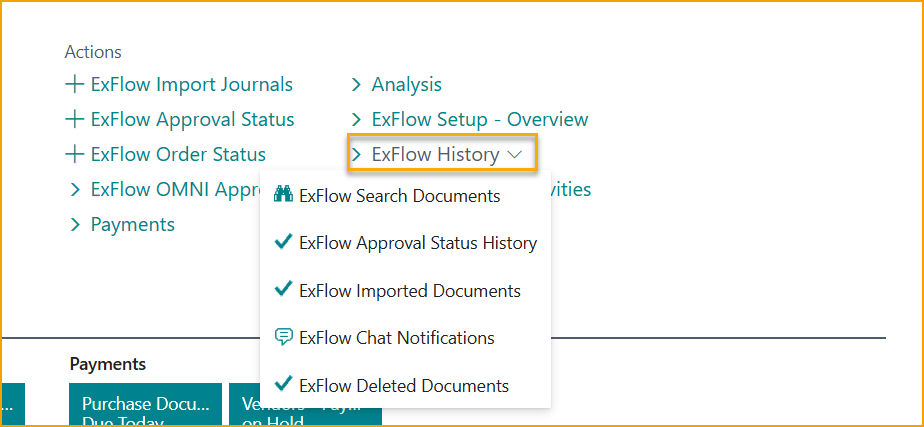This screenshot has width=924, height=427.
Task: Expand the ExFlow OMNI Approval group
Action: 75,189
